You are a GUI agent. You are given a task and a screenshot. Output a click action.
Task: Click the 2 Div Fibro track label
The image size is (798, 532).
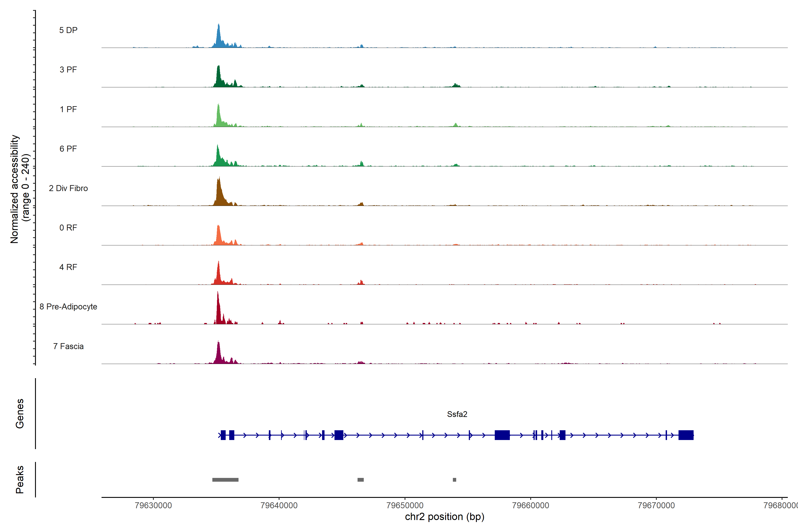[x=68, y=188]
